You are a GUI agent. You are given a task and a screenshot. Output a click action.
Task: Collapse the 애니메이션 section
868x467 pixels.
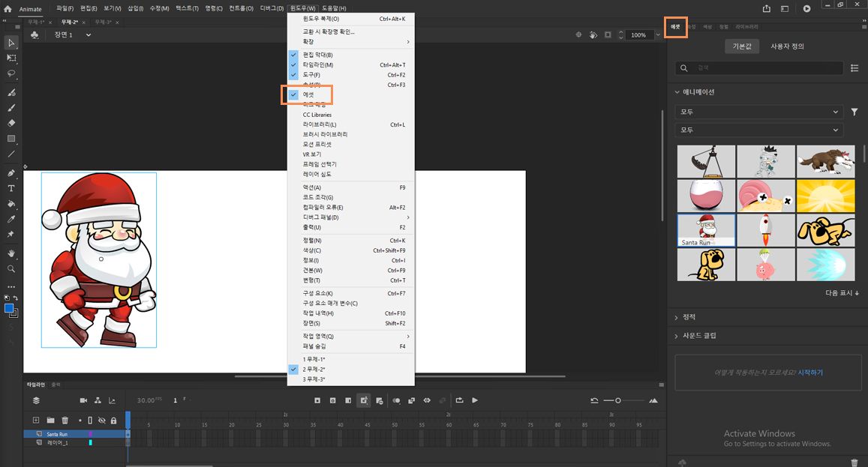point(677,92)
